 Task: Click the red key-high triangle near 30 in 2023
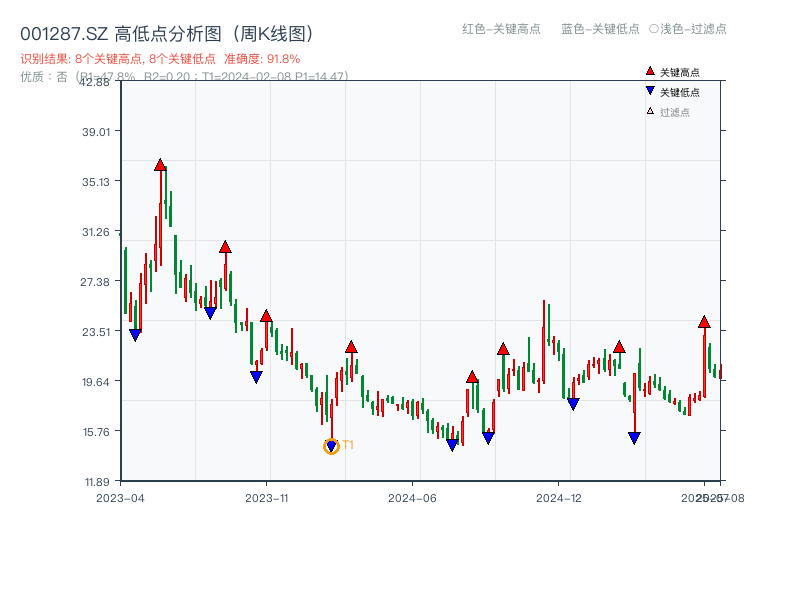pos(225,247)
